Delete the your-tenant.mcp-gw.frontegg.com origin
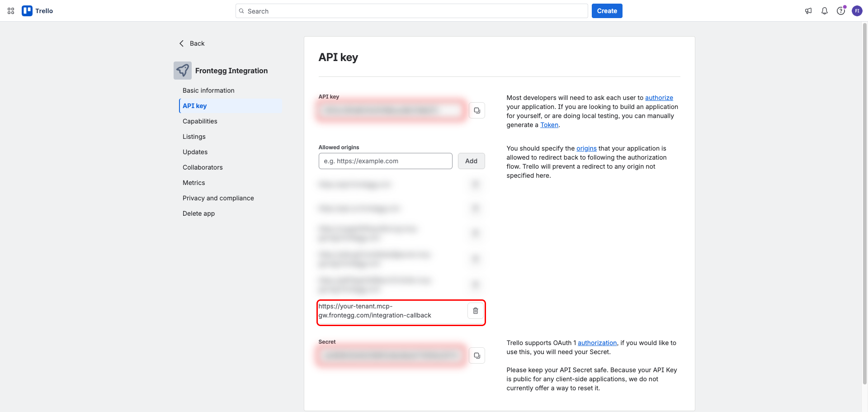The image size is (868, 412). tap(476, 311)
